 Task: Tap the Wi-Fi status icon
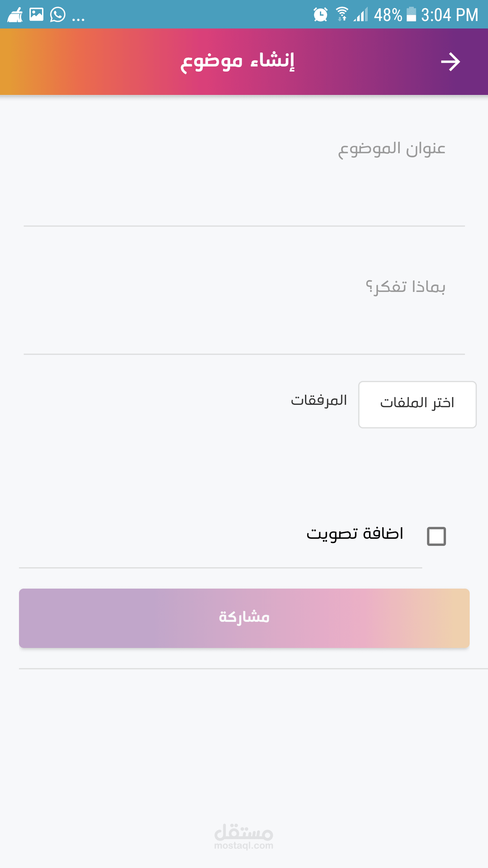tap(342, 14)
